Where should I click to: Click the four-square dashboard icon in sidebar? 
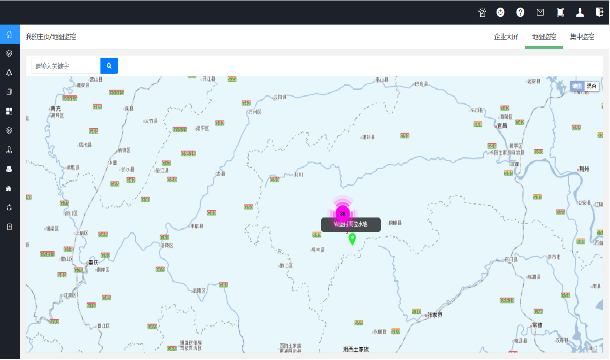[9, 111]
